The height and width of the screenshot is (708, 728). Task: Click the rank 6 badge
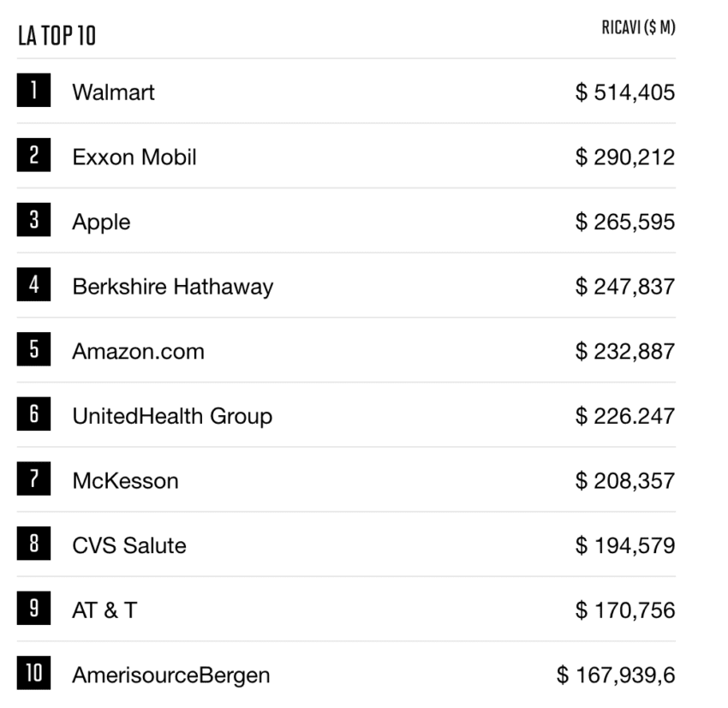point(34,413)
